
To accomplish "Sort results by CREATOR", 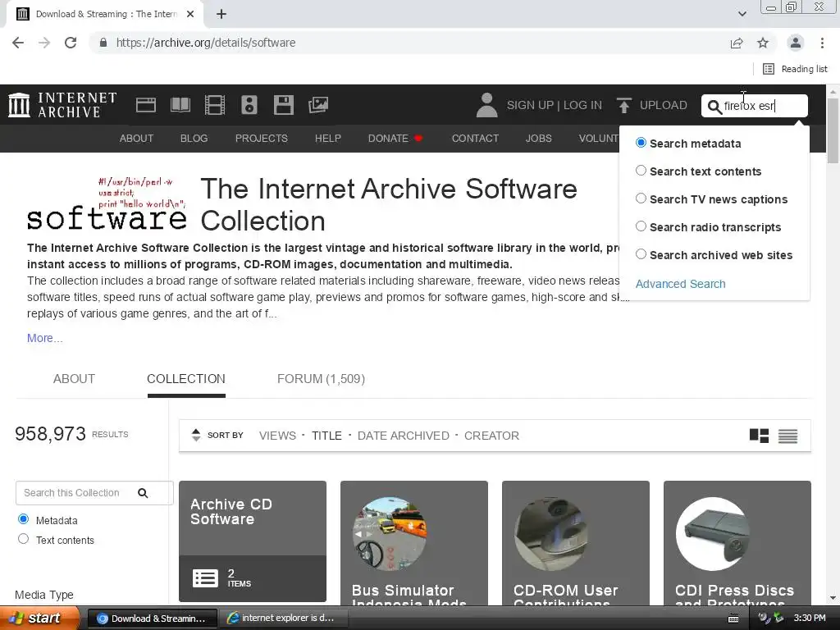I will (492, 436).
